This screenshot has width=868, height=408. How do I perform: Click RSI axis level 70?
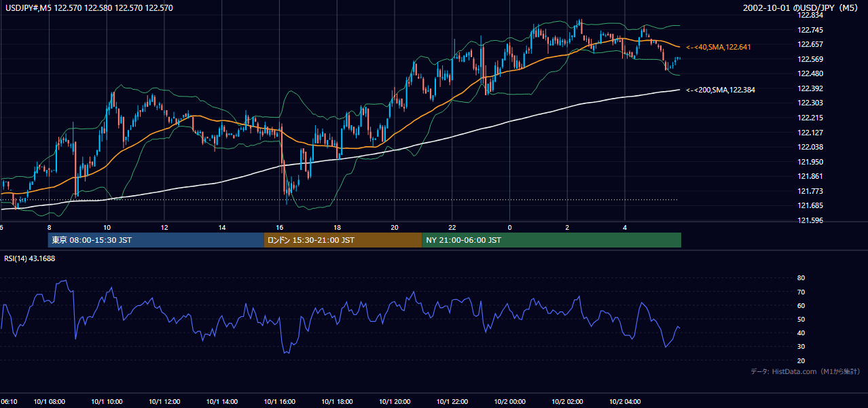coord(801,292)
